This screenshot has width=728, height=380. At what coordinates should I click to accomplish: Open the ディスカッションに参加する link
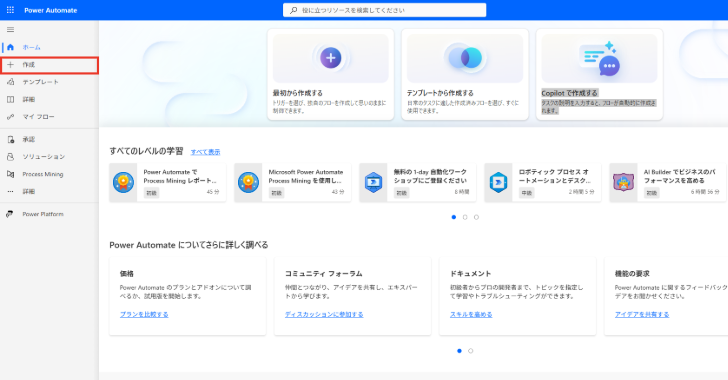point(324,314)
